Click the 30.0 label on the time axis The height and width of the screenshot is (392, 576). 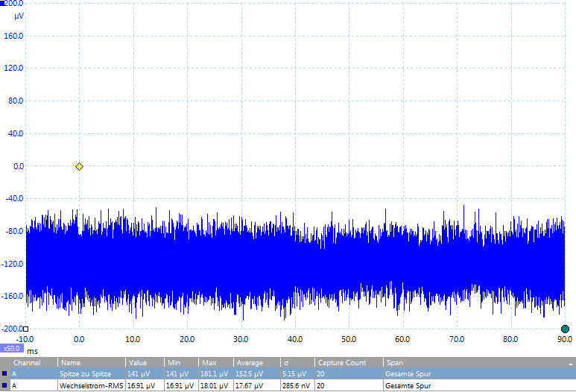[241, 339]
